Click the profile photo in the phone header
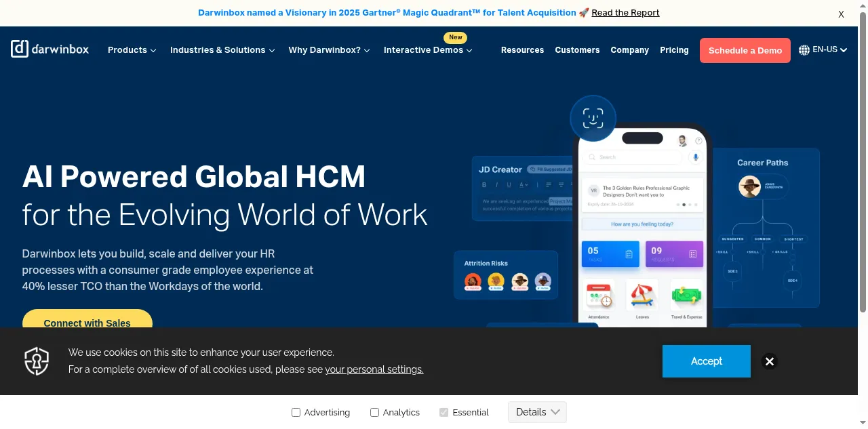The image size is (868, 429). tap(683, 140)
